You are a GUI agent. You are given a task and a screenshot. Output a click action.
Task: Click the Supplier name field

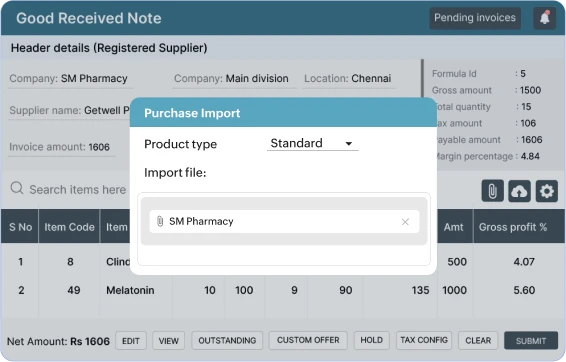(69, 110)
